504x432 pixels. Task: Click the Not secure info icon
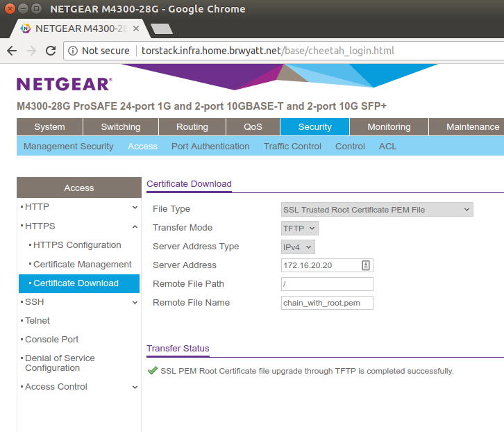coord(73,51)
